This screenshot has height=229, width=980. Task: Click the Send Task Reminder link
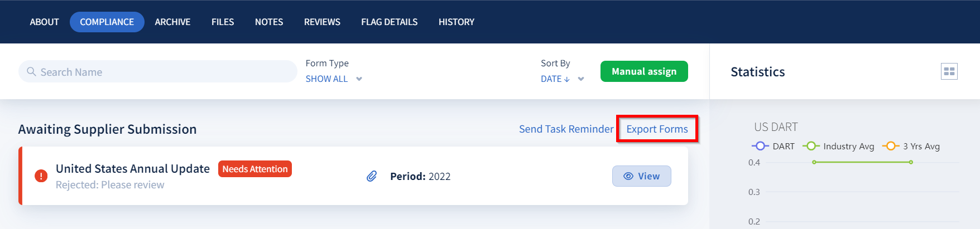(566, 129)
